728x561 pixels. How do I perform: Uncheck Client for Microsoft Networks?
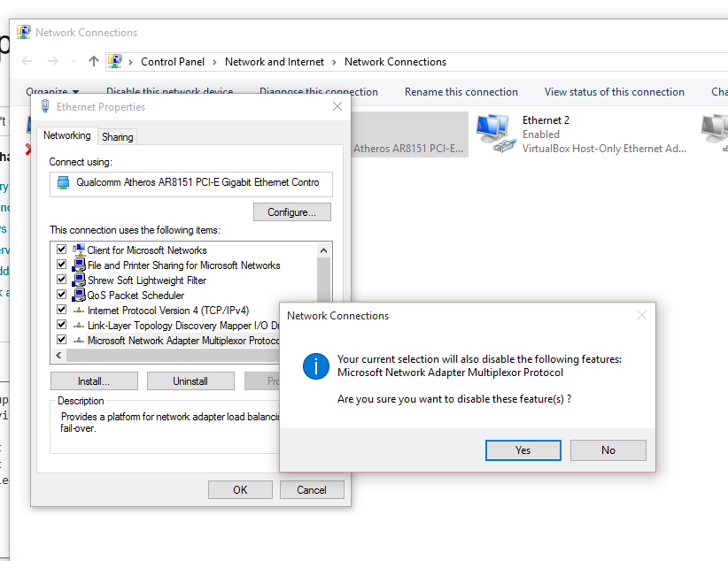61,250
